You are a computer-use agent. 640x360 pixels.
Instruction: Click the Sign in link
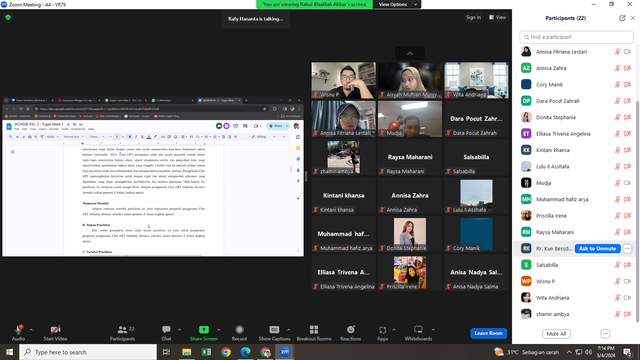coord(473,18)
